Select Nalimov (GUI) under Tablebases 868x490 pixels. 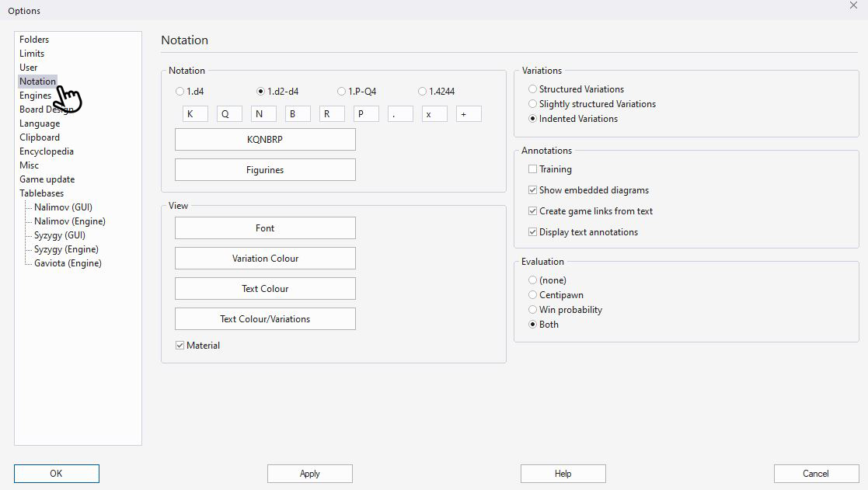point(63,207)
